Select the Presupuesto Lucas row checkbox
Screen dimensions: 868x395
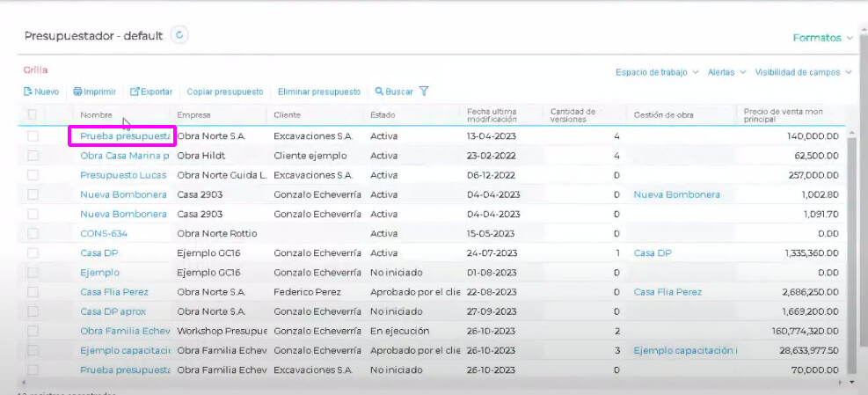coord(33,175)
